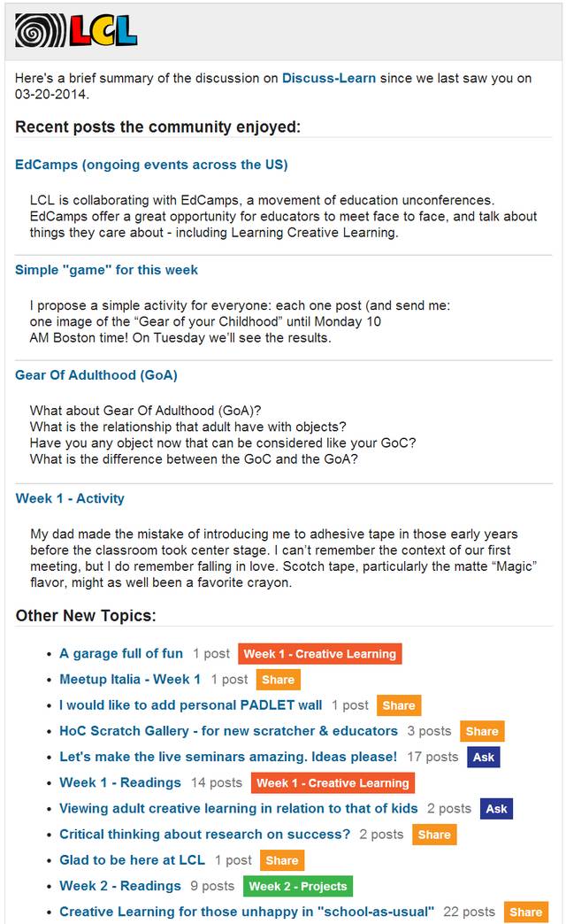566x924 pixels.
Task: Open the HoC Scratch Gallery topic
Action: click(x=228, y=731)
